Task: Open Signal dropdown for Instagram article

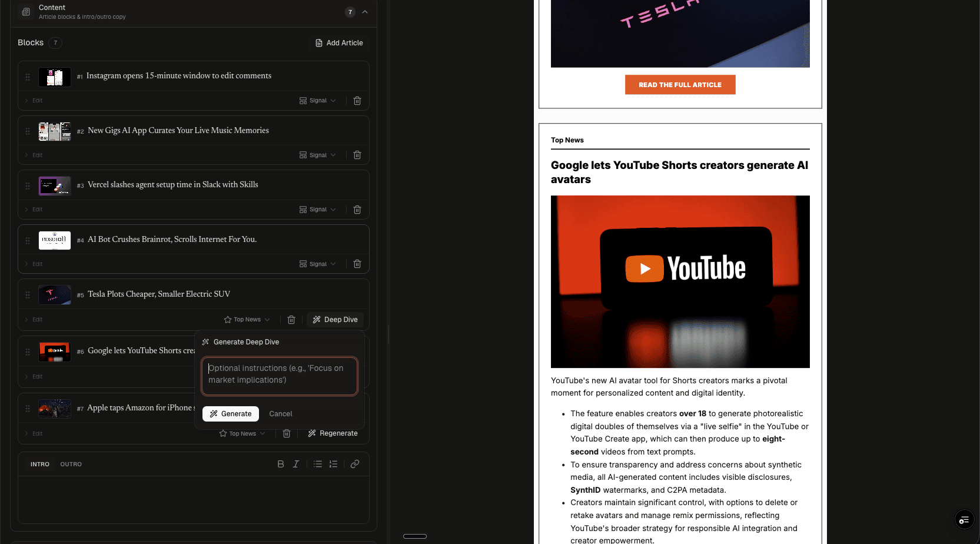Action: 318,101
